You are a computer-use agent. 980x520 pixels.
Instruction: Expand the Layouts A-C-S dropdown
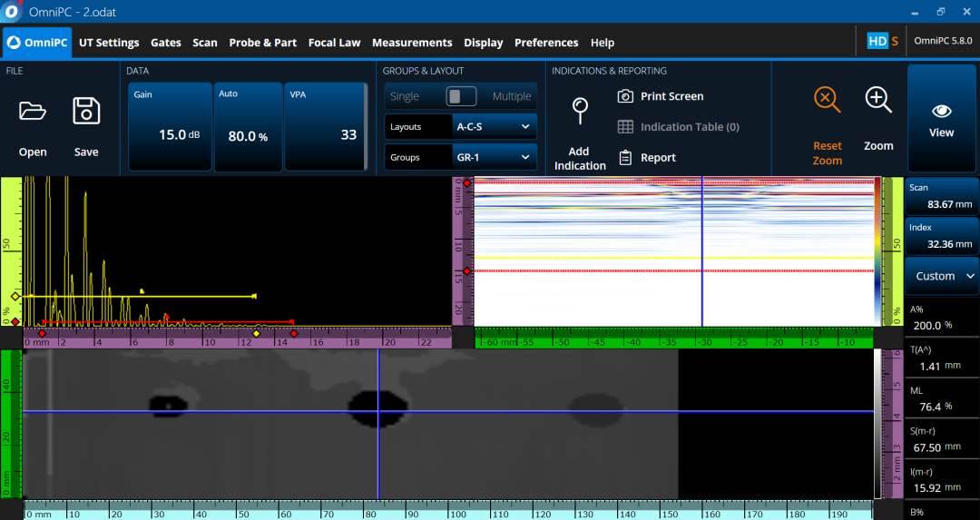click(494, 127)
